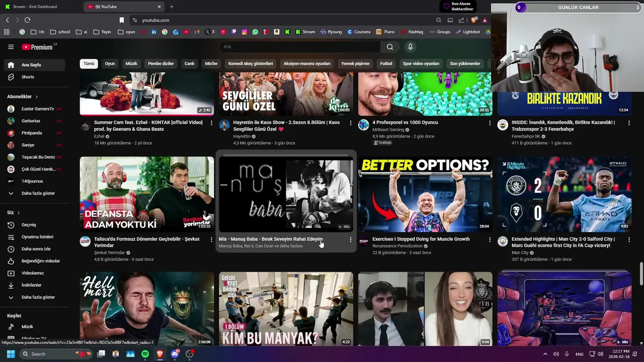The width and height of the screenshot is (644, 362).
Task: Open the WhatsApp bookmark icon
Action: (255, 32)
